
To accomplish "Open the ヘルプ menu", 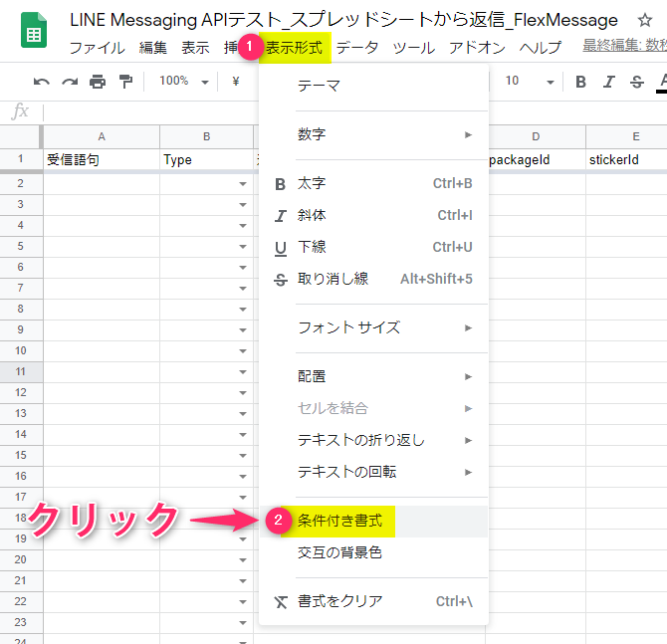I will [541, 48].
